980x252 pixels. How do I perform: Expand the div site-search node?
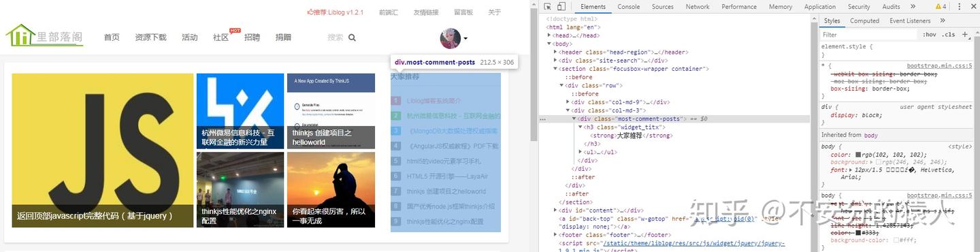556,60
